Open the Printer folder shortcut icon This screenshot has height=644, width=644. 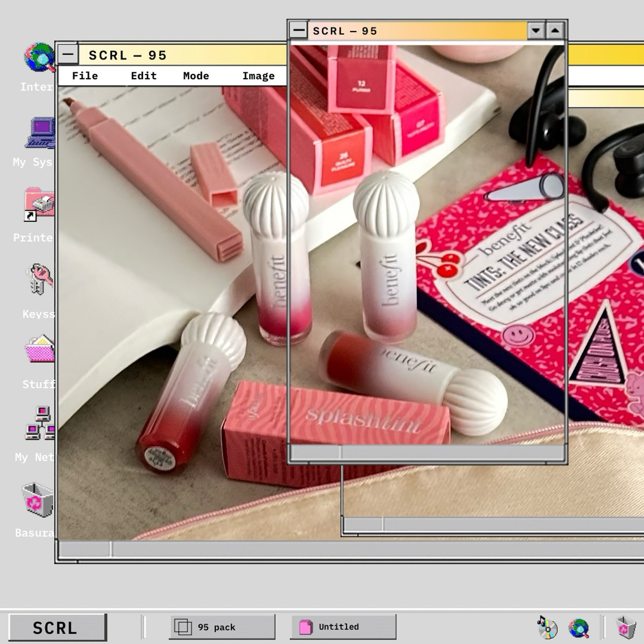(x=40, y=204)
